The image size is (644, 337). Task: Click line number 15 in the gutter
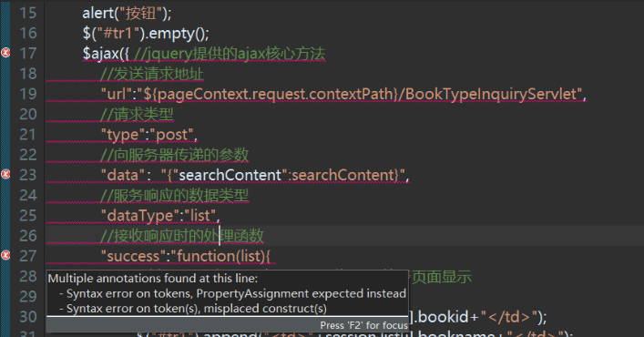click(x=28, y=13)
